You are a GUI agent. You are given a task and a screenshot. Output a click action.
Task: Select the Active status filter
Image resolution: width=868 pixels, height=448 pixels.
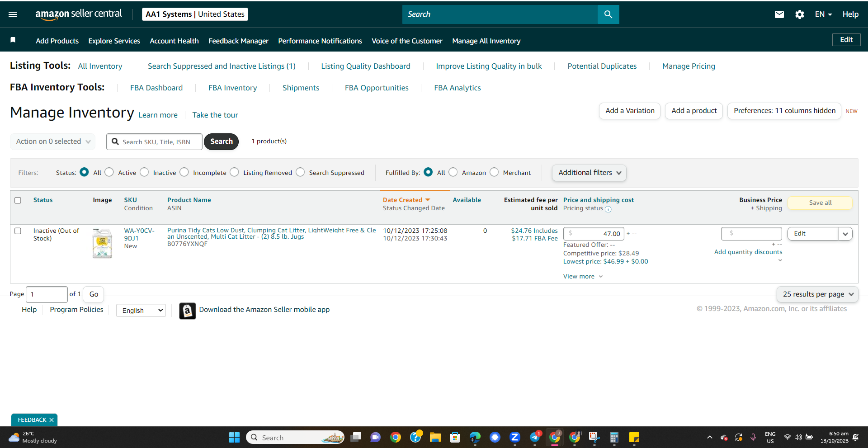109,172
